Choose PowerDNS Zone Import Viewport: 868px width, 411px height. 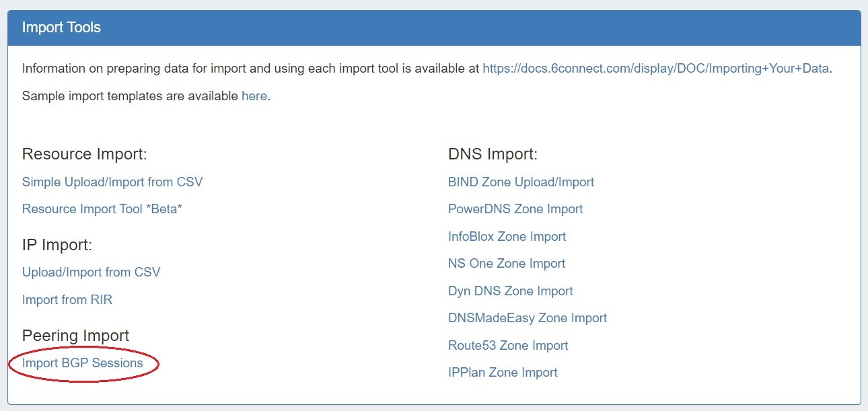(x=515, y=209)
